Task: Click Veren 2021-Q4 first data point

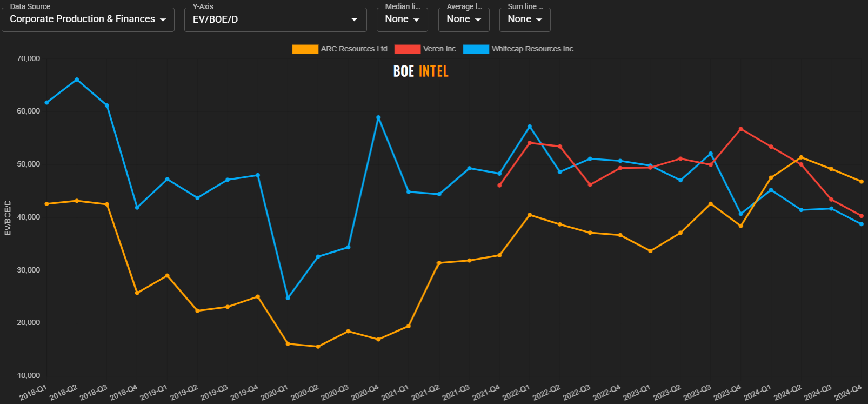Action: click(499, 186)
